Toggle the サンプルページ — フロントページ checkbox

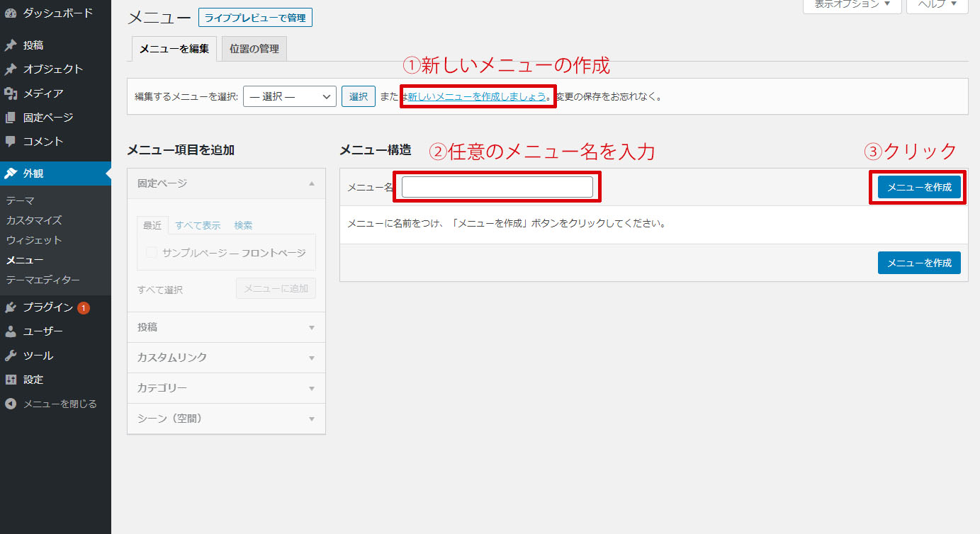click(x=151, y=253)
